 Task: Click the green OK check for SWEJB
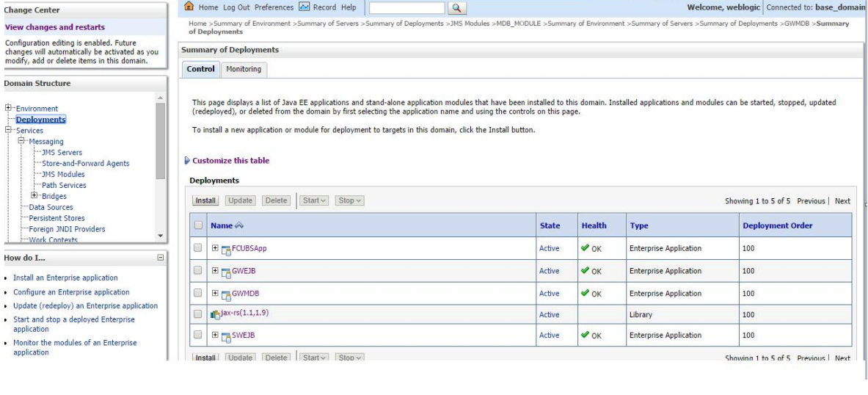585,335
